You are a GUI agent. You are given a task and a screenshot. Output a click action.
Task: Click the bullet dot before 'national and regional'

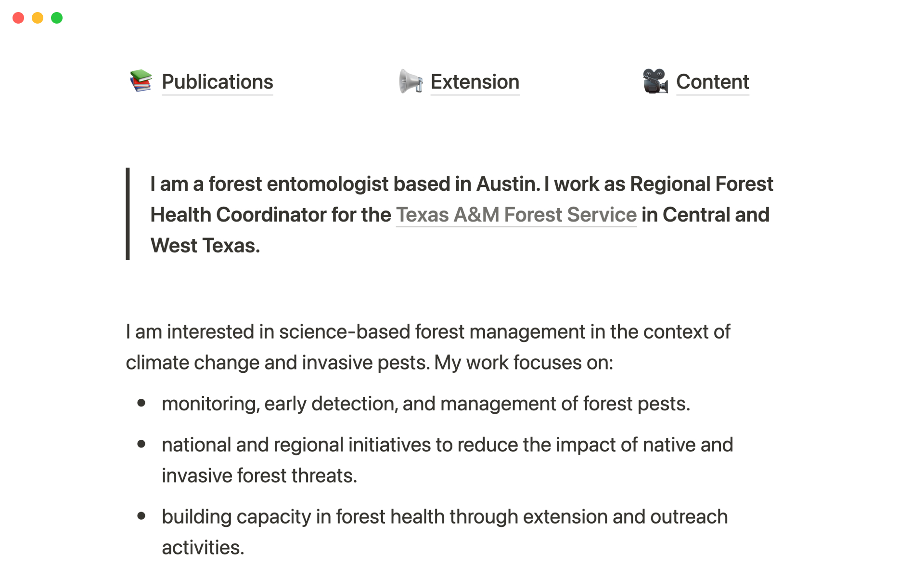pyautogui.click(x=141, y=444)
